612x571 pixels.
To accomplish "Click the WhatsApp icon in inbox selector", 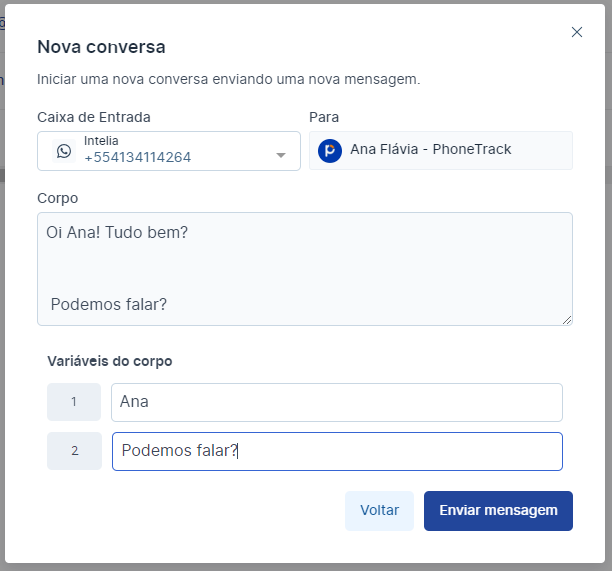I will 64,151.
